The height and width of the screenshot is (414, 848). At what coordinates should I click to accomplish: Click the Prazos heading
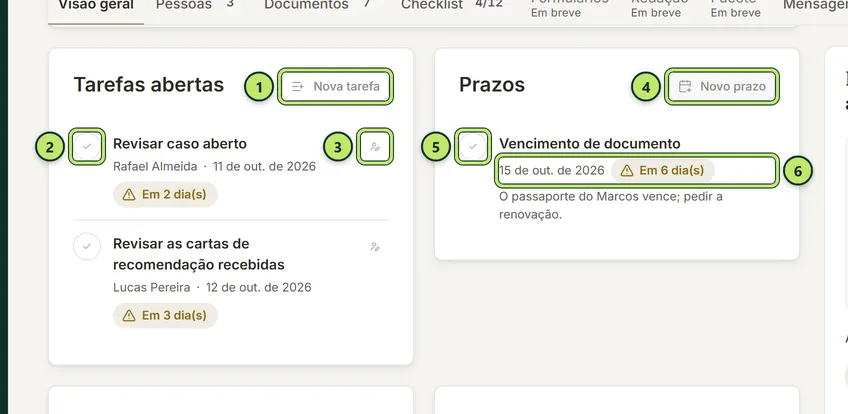tap(492, 85)
